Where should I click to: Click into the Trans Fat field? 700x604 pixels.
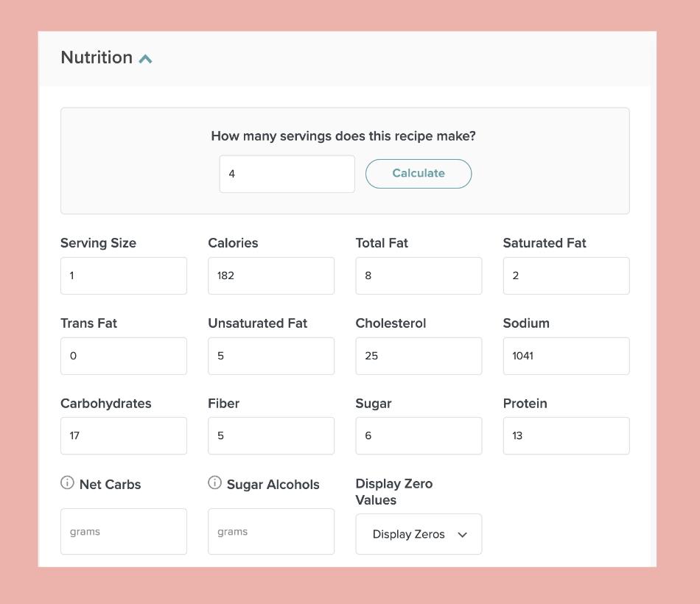124,356
